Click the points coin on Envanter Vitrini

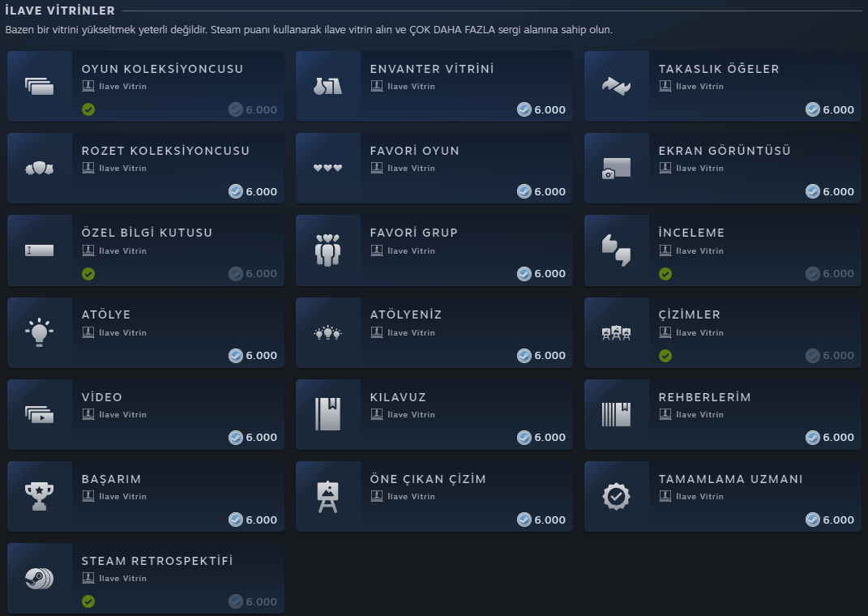click(524, 109)
